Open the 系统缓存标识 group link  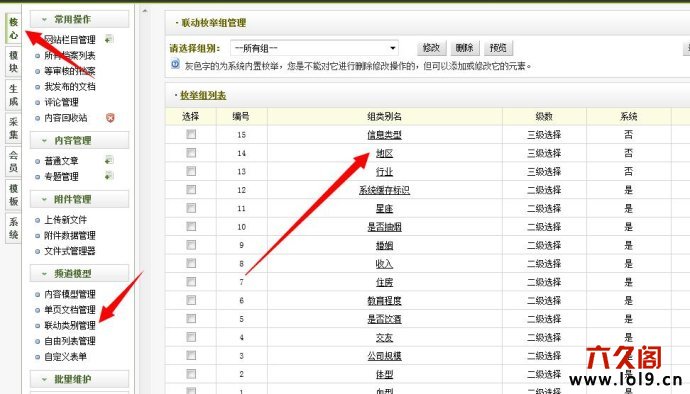click(384, 190)
